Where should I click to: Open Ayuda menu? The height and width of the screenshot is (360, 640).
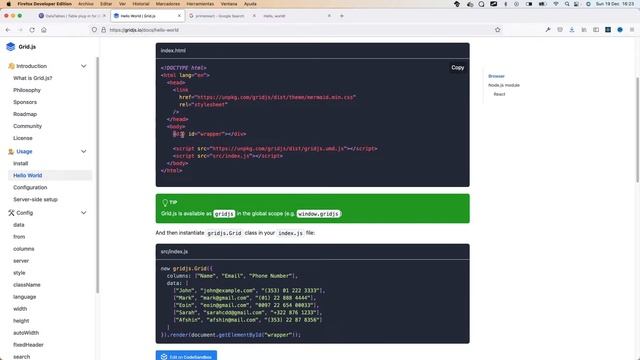point(250,4)
